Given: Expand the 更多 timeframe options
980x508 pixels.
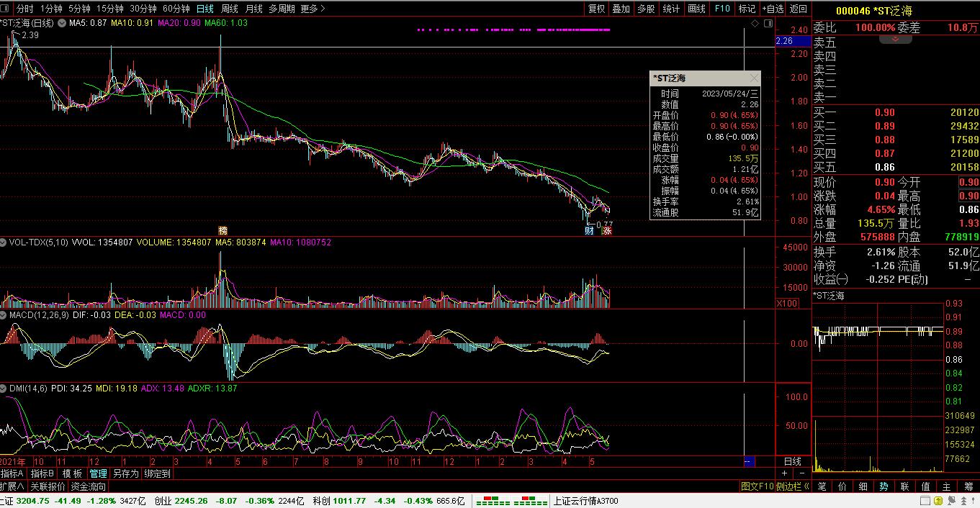Looking at the screenshot, I should point(313,9).
